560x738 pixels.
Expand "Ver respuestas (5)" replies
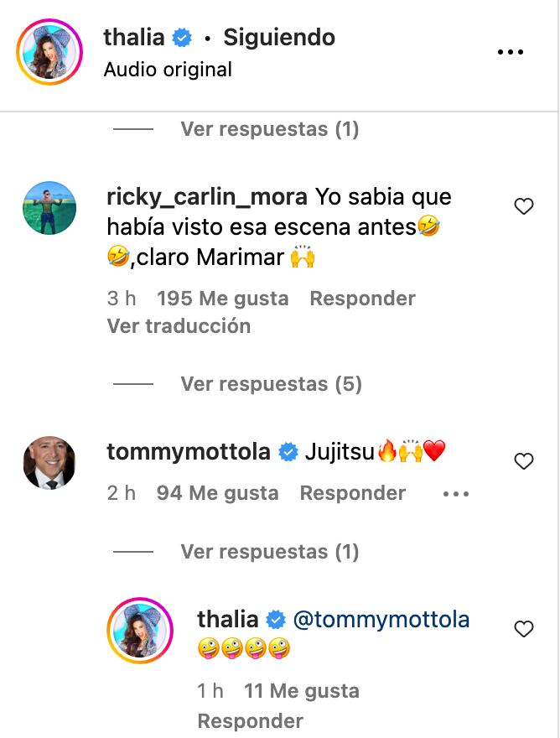[271, 384]
